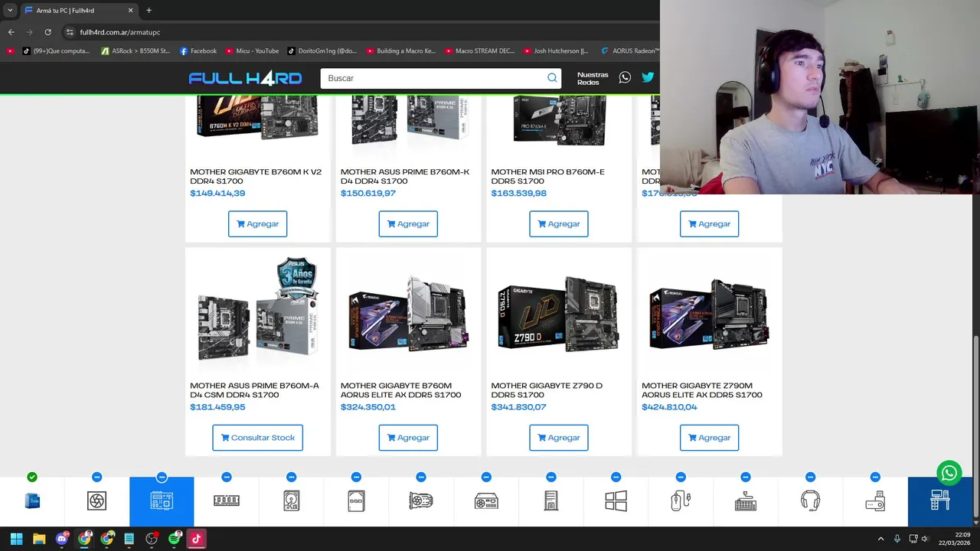Screen dimensions: 980x551
Task: Open AORUS Radeon bookmark
Action: (629, 51)
